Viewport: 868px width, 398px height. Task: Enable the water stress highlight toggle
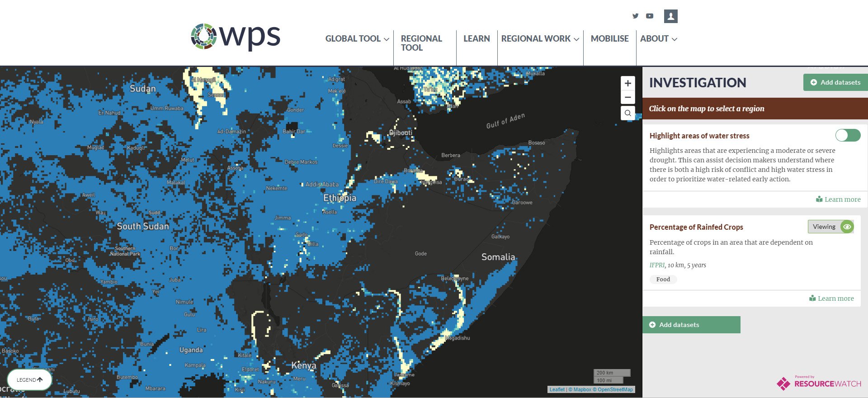(848, 135)
